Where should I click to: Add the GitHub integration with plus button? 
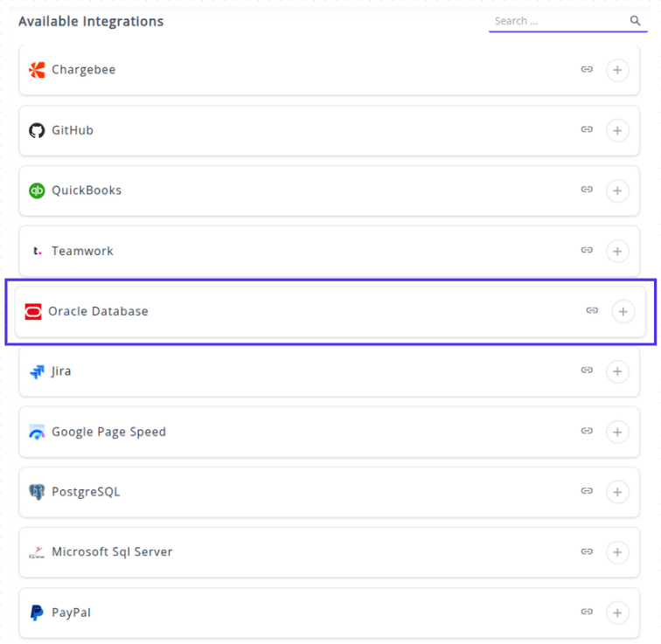point(617,130)
